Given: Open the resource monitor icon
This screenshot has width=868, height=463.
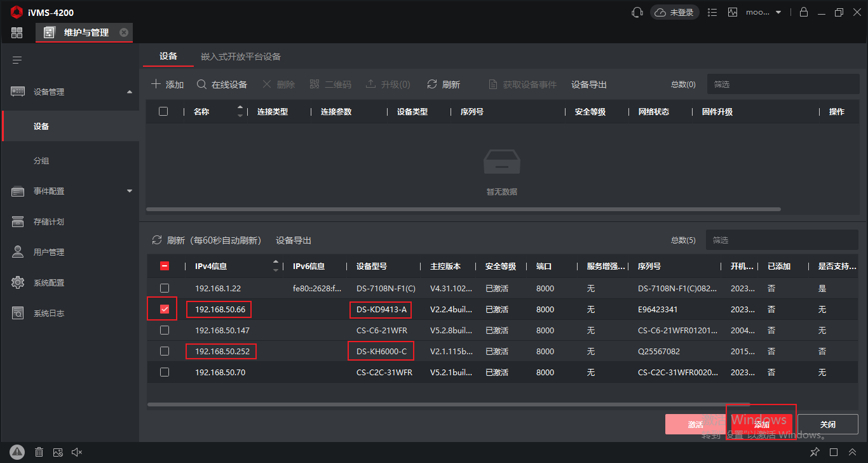Looking at the screenshot, I should [x=733, y=12].
